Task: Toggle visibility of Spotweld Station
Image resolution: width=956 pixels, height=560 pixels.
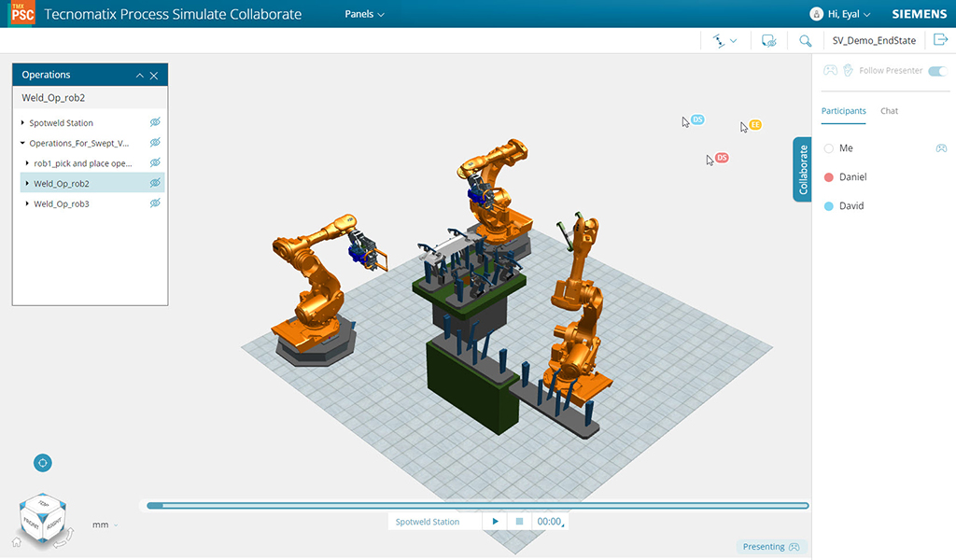Action: click(156, 122)
